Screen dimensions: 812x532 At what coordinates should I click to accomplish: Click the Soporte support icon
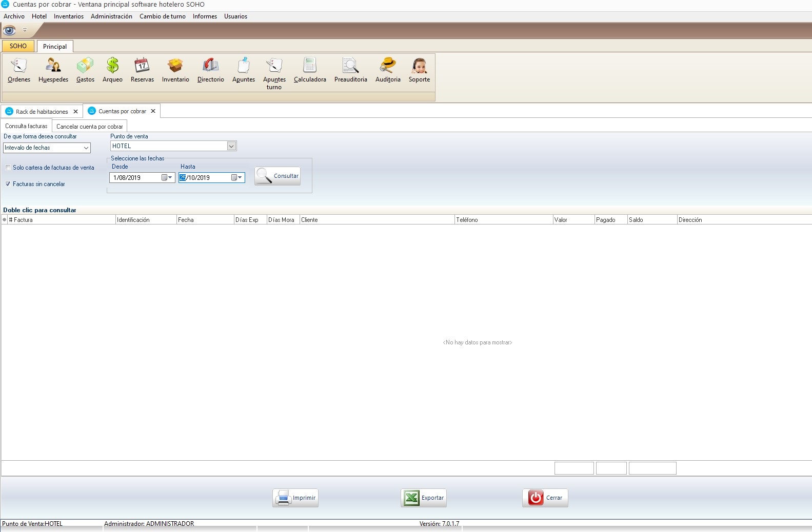(x=419, y=70)
